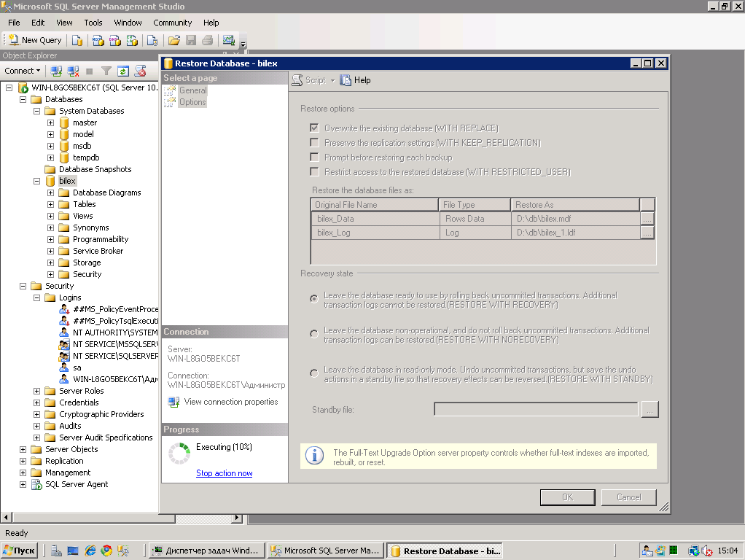This screenshot has height=560, width=745.
Task: Open the Window menu
Action: (x=128, y=23)
